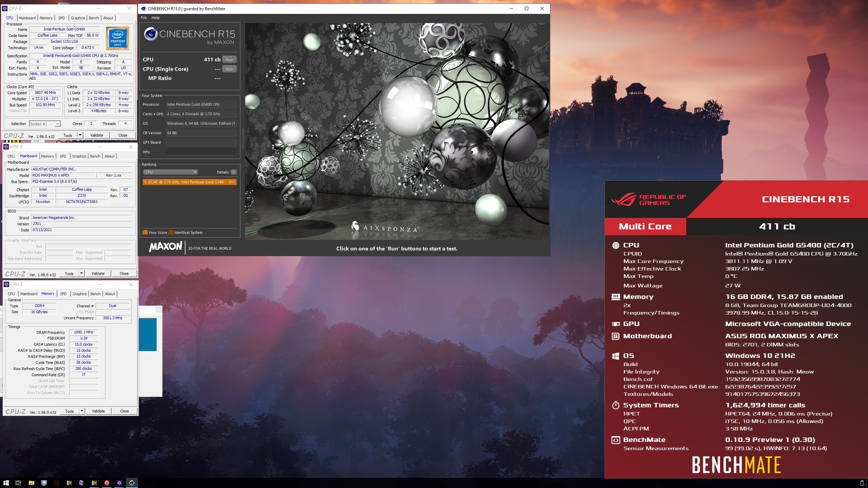Click Validate in the CPU tab CPU-Z window
The width and height of the screenshot is (868, 488).
tap(97, 135)
